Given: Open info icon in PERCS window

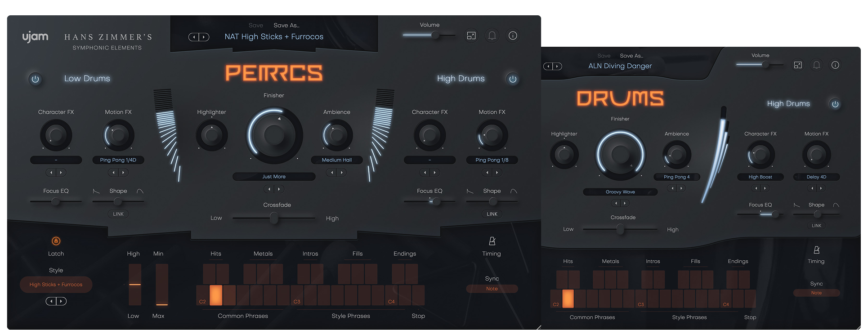Looking at the screenshot, I should (x=513, y=36).
